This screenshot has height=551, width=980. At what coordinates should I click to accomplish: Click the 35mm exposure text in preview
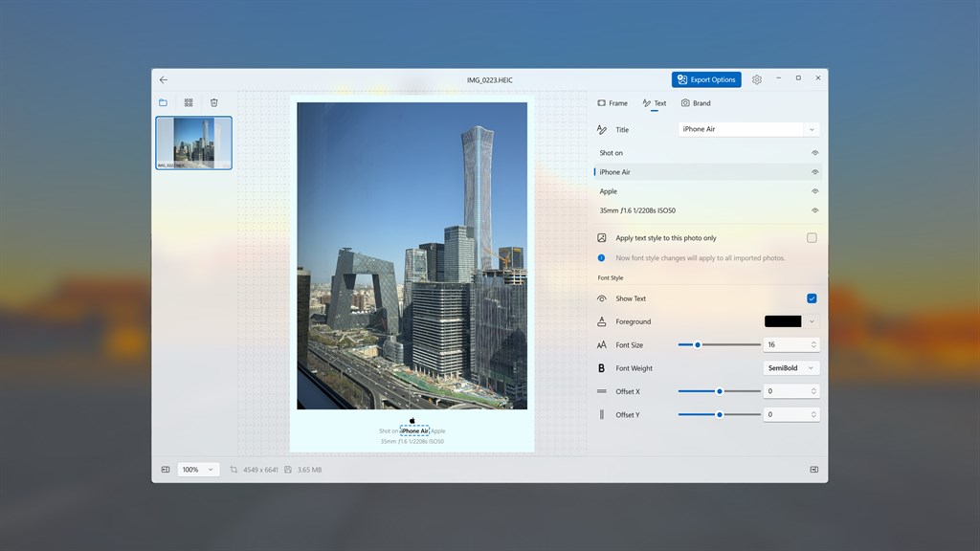pos(412,441)
